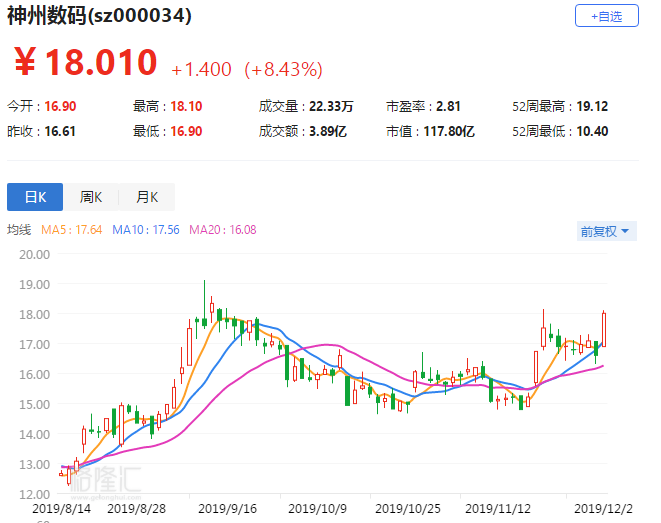661x523 pixels.
Task: Click the 20.00 price axis label
Action: click(35, 255)
